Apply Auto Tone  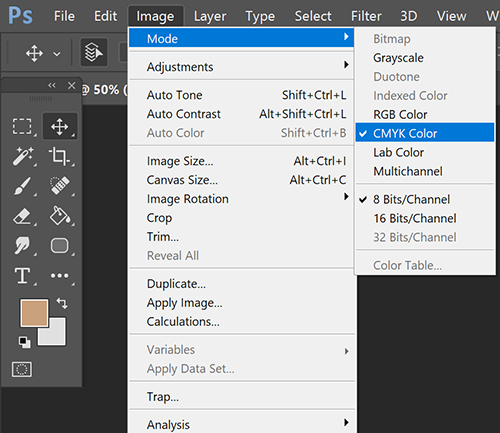(241, 95)
